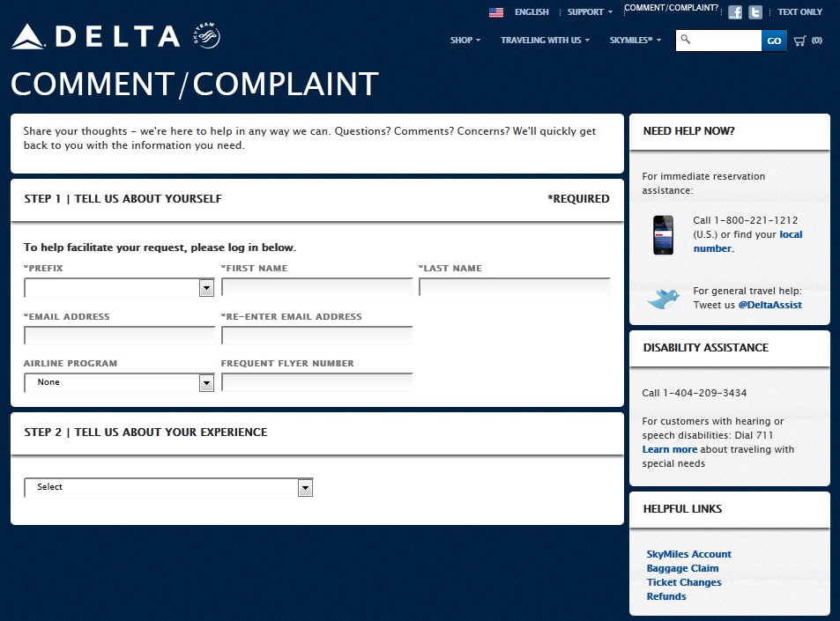The width and height of the screenshot is (840, 621).
Task: Open the Prefix dropdown
Action: [120, 288]
